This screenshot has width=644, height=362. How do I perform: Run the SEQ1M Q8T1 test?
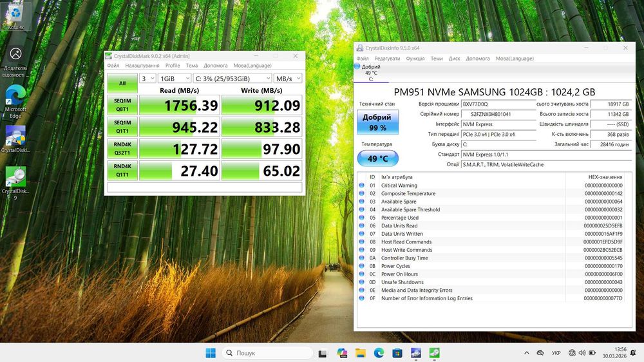click(122, 105)
